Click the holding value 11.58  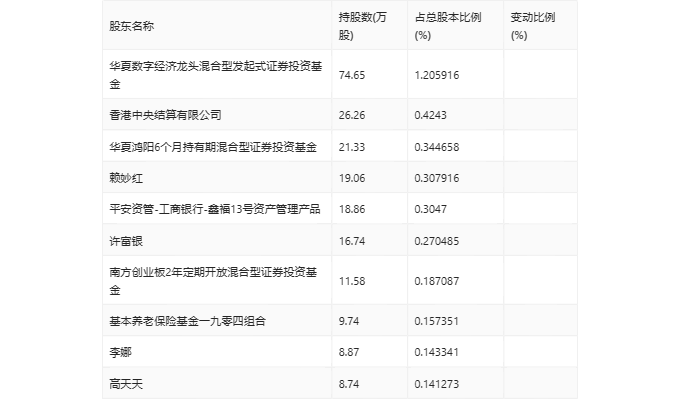click(x=352, y=281)
